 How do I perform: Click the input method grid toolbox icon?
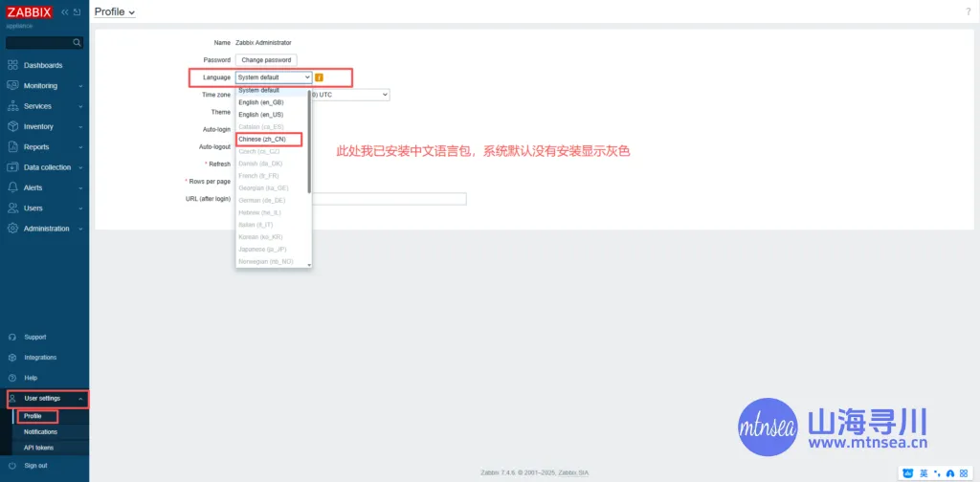pyautogui.click(x=965, y=474)
